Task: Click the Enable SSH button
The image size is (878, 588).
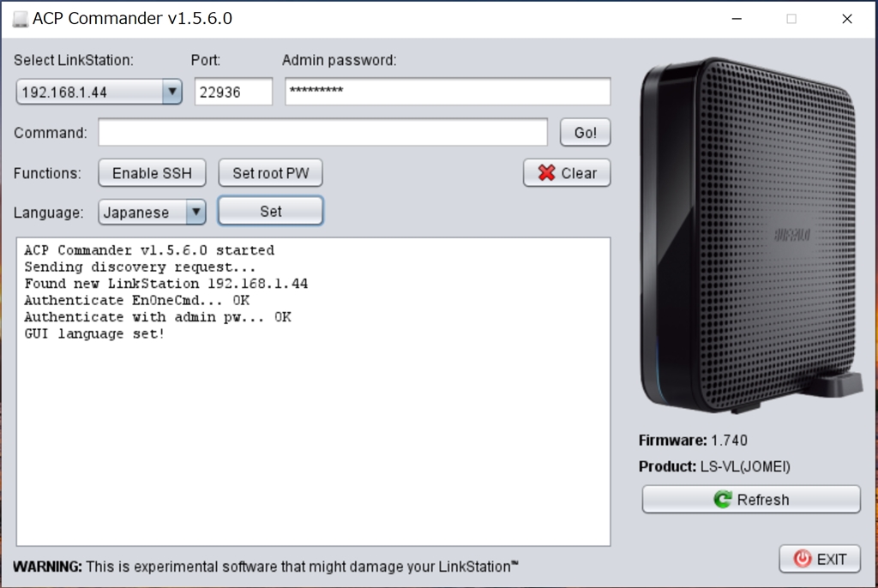Action: (x=152, y=173)
